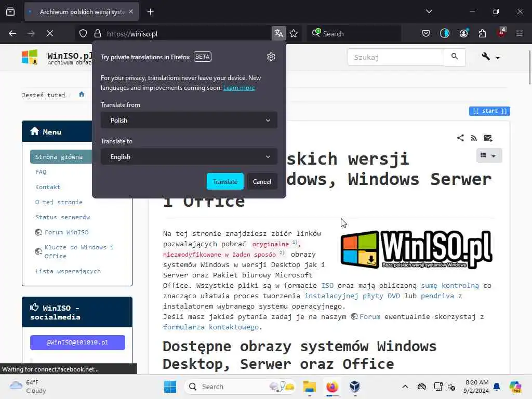This screenshot has width=532, height=399.
Task: Open Kontakt in the sidebar menu
Action: pyautogui.click(x=48, y=187)
